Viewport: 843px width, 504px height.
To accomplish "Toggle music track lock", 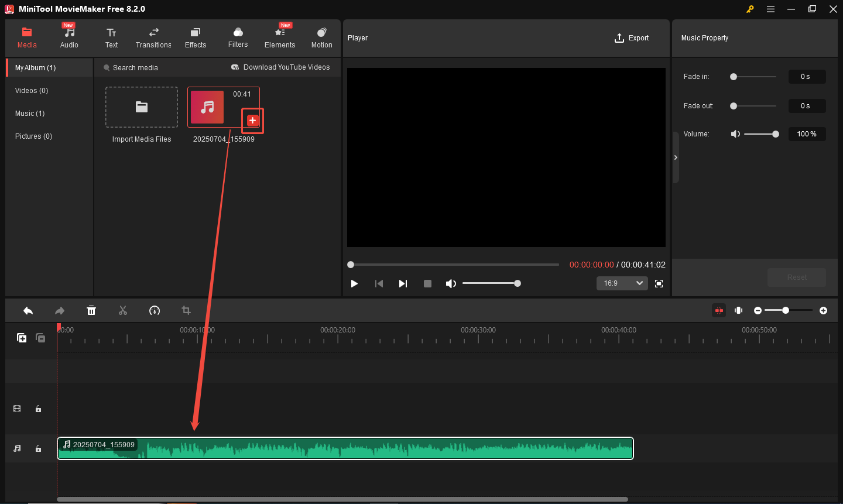I will (38, 448).
